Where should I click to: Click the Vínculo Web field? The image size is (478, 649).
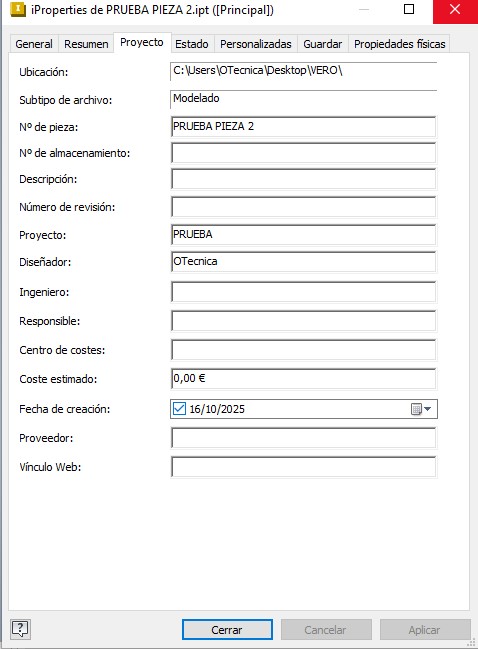point(303,467)
